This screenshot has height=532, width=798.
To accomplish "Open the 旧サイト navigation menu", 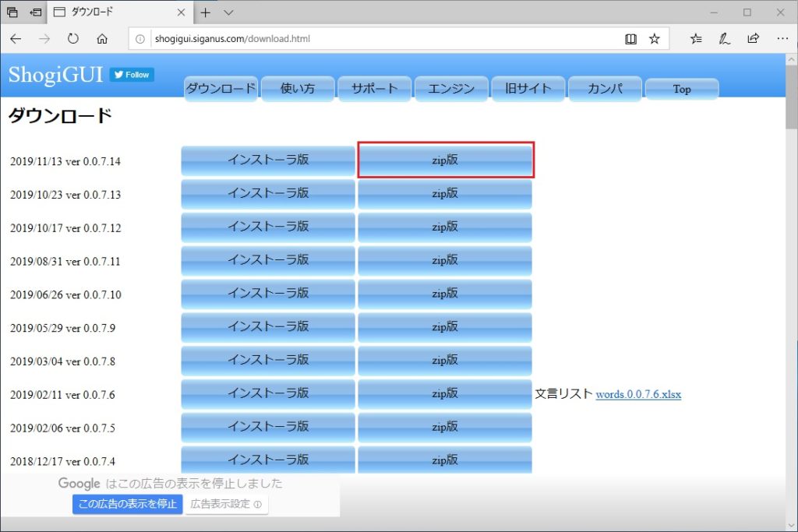I will pos(528,89).
